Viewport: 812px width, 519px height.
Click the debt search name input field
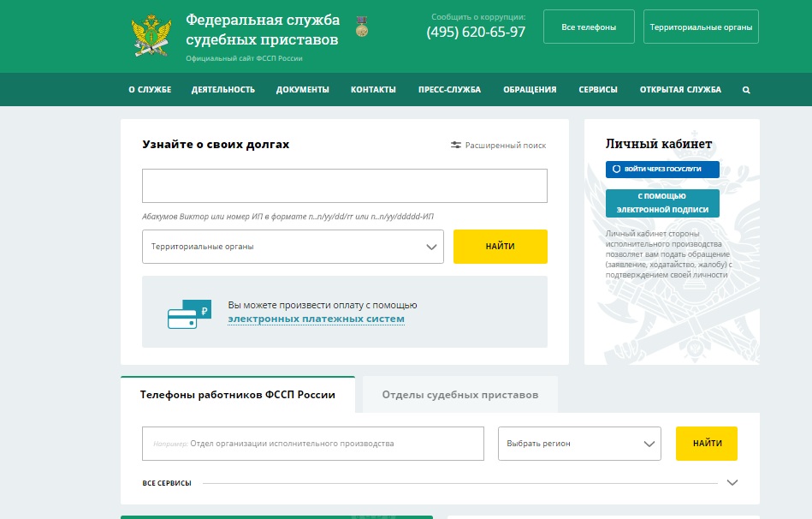pos(344,186)
